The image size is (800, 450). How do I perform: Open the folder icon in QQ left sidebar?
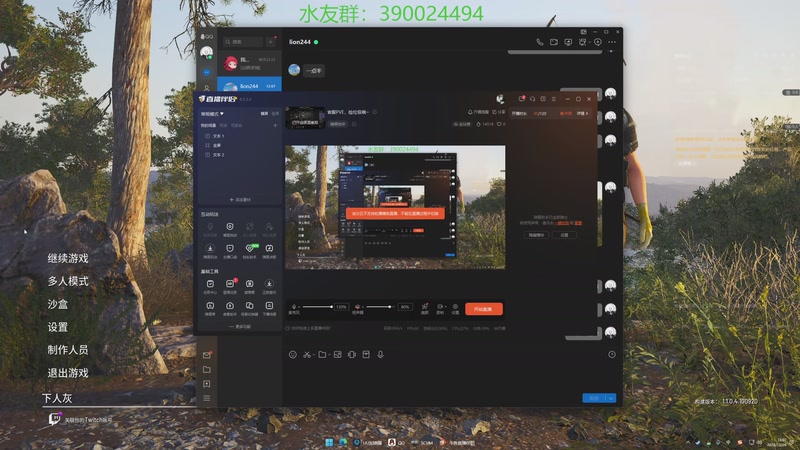tap(207, 369)
